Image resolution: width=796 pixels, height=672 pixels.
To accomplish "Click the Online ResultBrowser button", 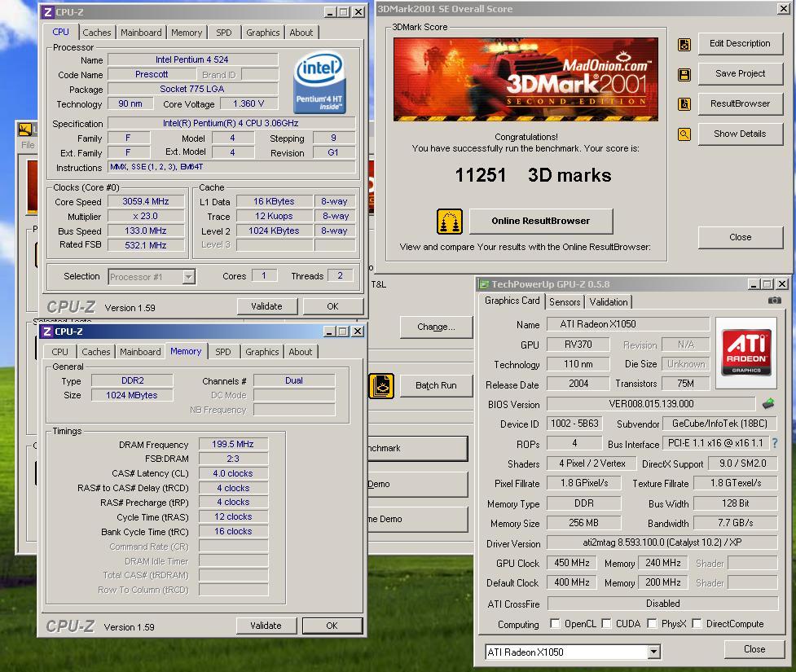I will click(x=541, y=222).
